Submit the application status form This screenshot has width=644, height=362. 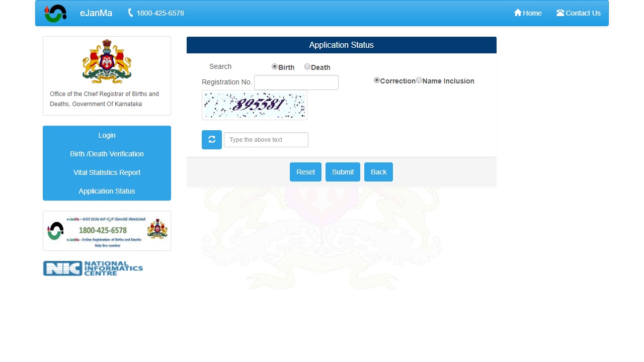[x=343, y=171]
